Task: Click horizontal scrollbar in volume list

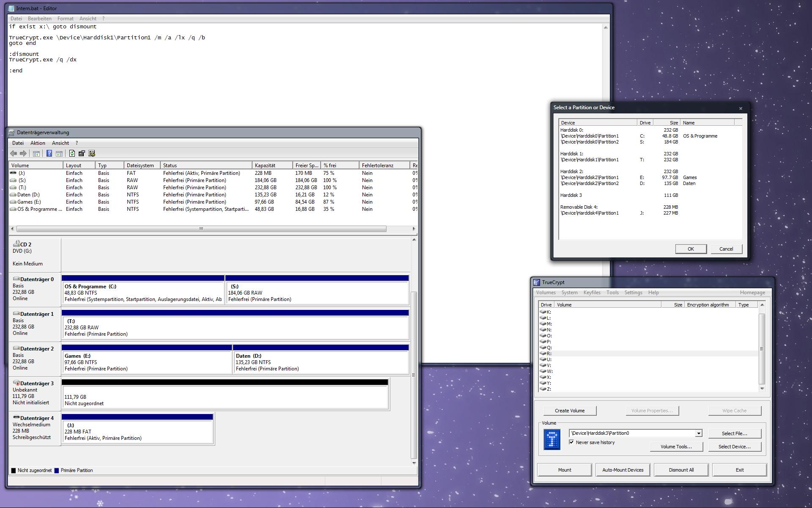Action: click(x=201, y=229)
